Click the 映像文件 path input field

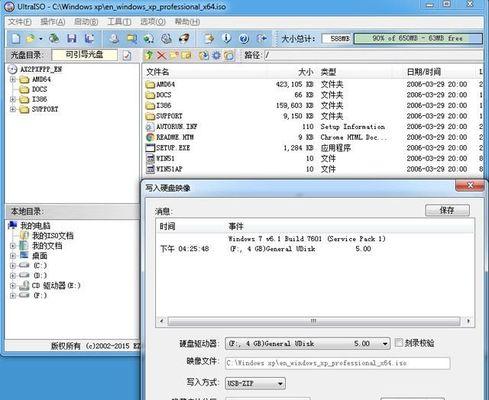pyautogui.click(x=338, y=363)
